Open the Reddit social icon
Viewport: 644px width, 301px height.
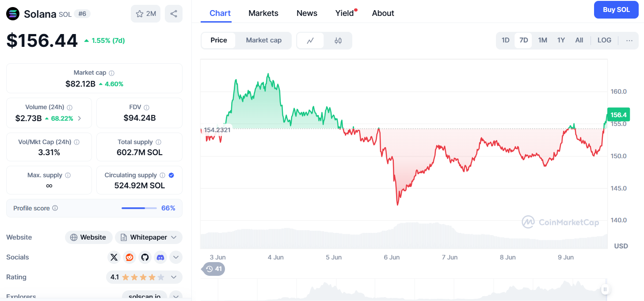tap(130, 257)
